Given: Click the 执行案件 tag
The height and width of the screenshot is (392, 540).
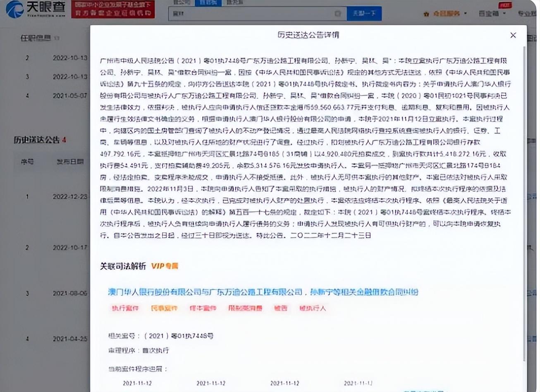Looking at the screenshot, I should tap(125, 308).
